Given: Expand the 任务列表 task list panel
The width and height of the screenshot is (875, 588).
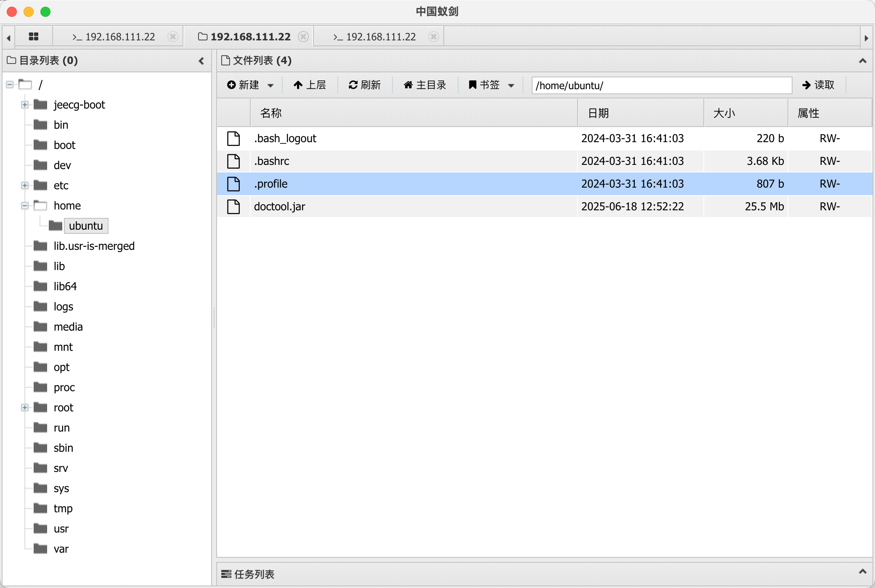Looking at the screenshot, I should click(x=862, y=572).
